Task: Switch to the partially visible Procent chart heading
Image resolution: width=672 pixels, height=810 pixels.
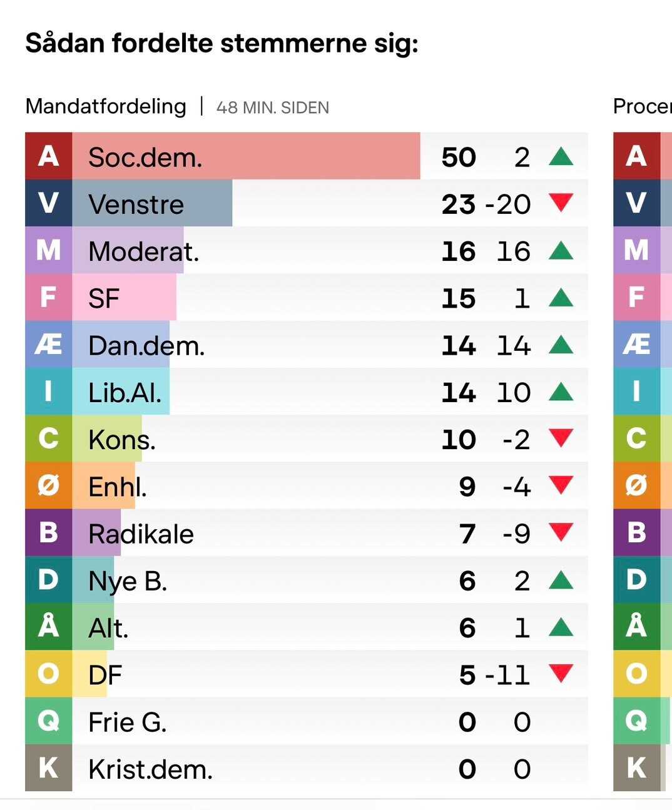Action: tap(642, 107)
